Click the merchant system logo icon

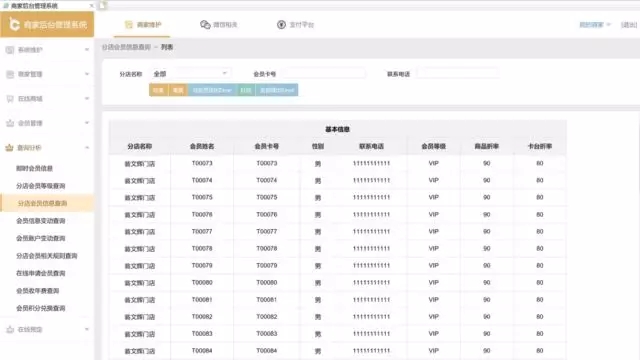pyautogui.click(x=14, y=24)
